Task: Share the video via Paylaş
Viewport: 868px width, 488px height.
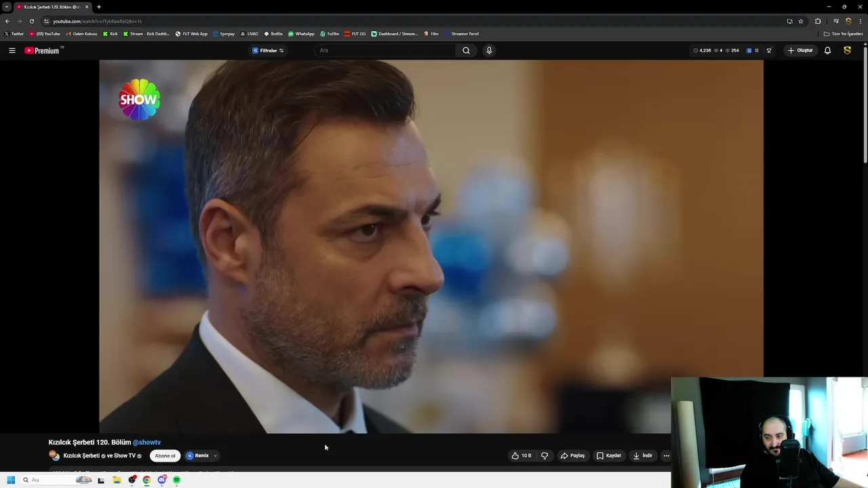Action: (572, 455)
